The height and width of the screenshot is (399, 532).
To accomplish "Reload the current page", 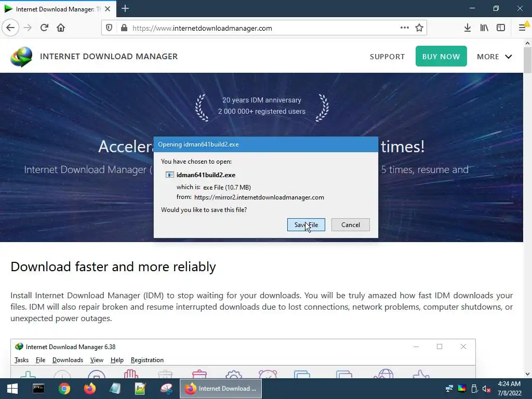I will 45,28.
